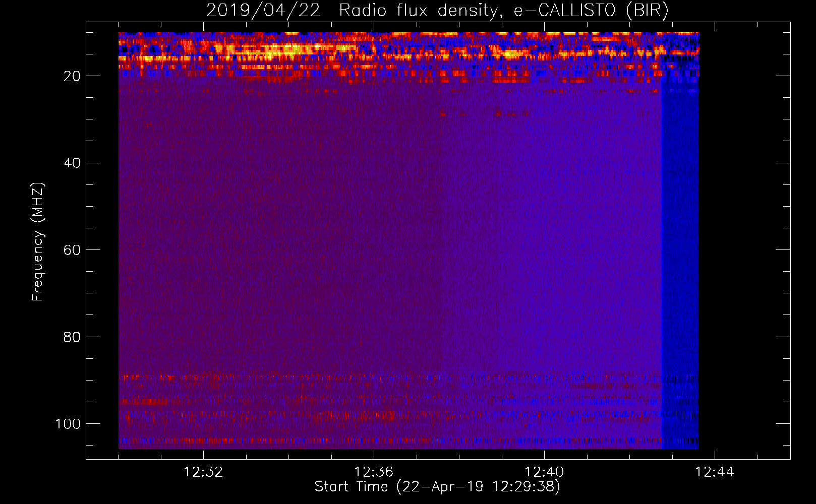Click the 'Start Time (22-Apr-19 12:29:38)' label
This screenshot has height=504, width=816.
point(437,487)
